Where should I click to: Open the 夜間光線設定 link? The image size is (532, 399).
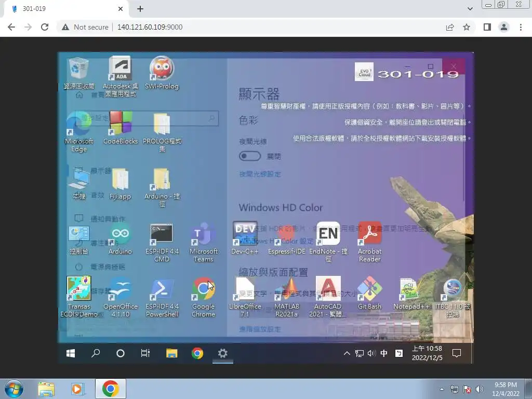click(x=260, y=174)
